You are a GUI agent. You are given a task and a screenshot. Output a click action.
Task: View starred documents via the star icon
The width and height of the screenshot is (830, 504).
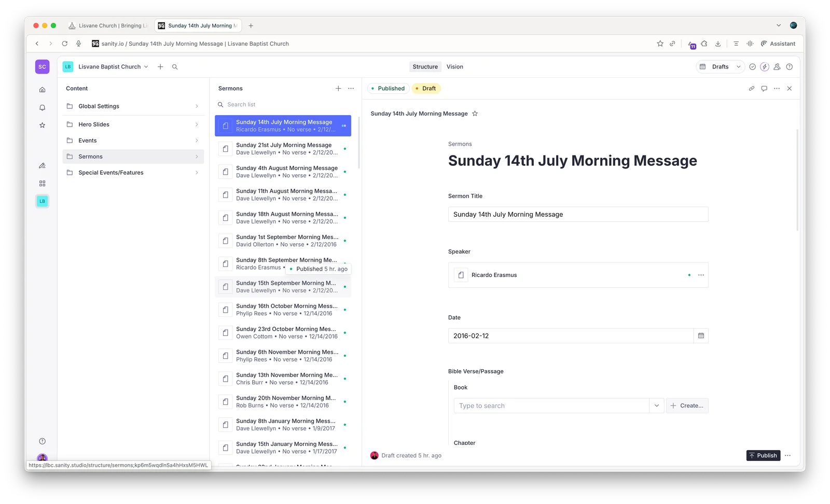42,125
